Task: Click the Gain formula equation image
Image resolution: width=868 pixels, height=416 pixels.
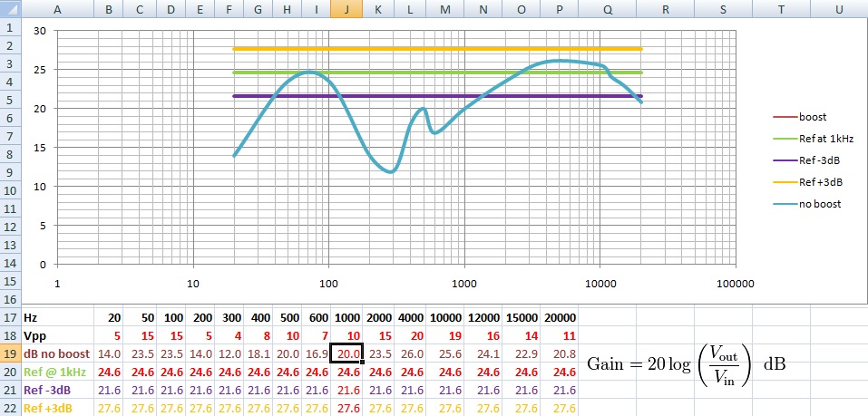Action: point(686,363)
